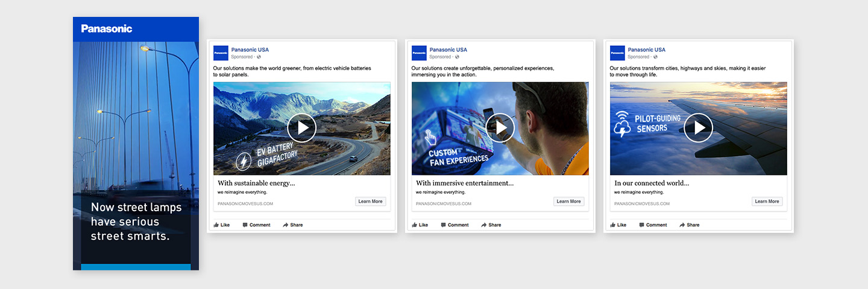Like the connected world post
Image resolution: width=868 pixels, height=289 pixels.
(x=618, y=225)
